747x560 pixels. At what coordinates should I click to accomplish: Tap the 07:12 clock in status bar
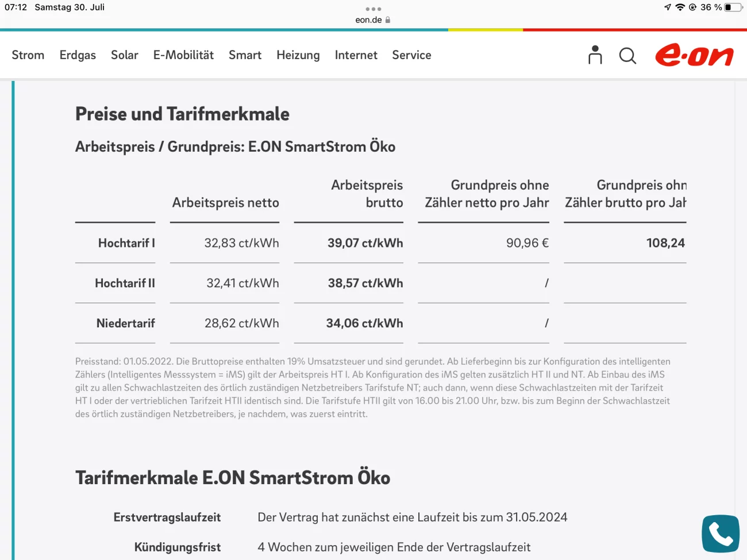16,7
